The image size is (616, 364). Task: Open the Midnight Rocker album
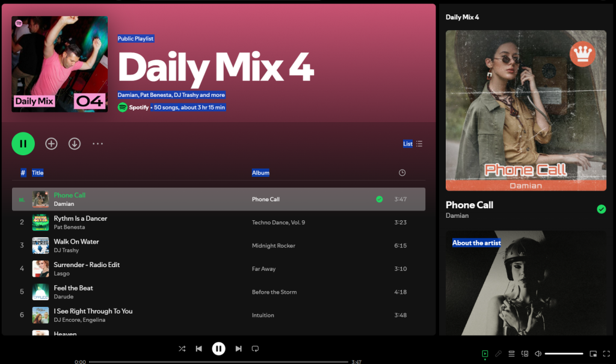pos(274,245)
